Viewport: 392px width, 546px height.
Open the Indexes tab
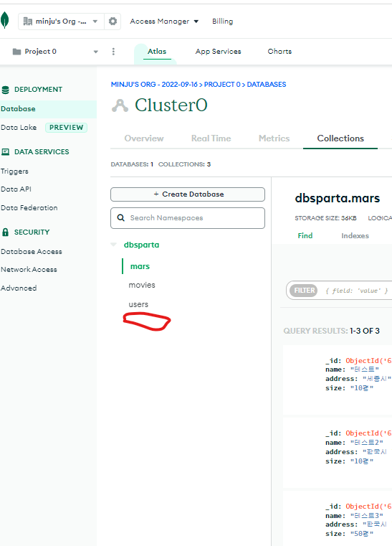tap(355, 236)
